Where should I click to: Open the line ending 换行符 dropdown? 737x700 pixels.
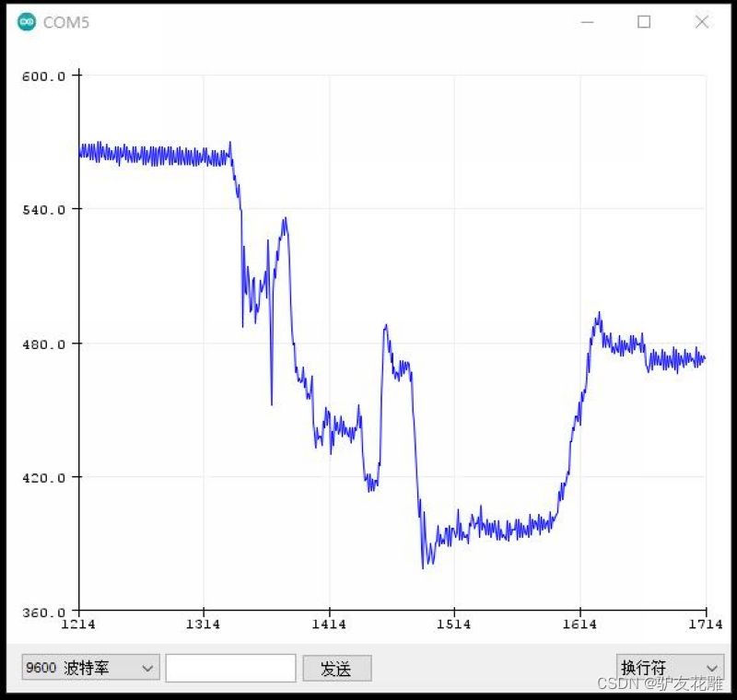click(x=670, y=667)
